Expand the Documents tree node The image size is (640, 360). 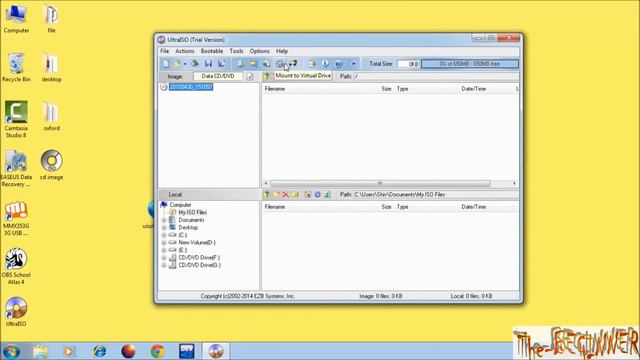coord(164,220)
